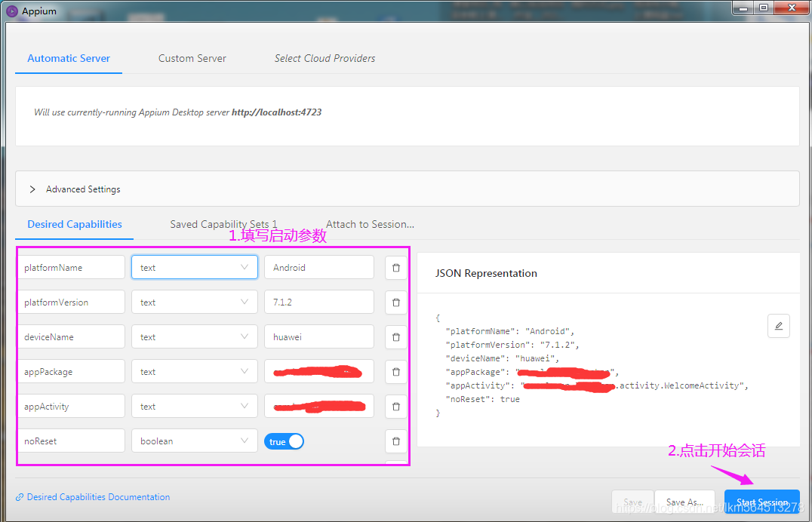Click the appPackage name field

(72, 371)
